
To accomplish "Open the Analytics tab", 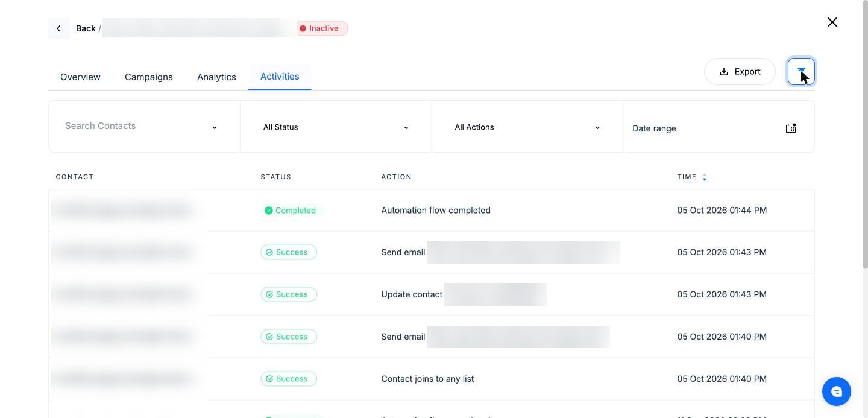I will [x=216, y=77].
